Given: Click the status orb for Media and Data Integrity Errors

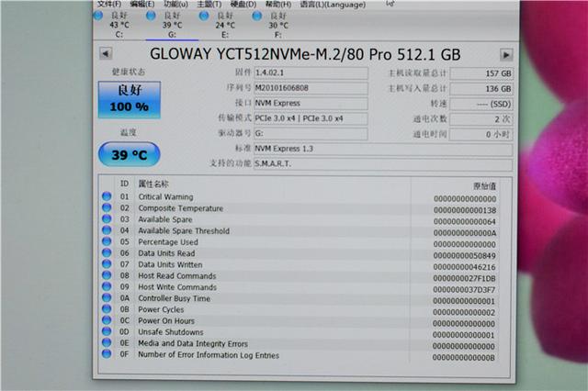Looking at the screenshot, I should pos(107,342).
